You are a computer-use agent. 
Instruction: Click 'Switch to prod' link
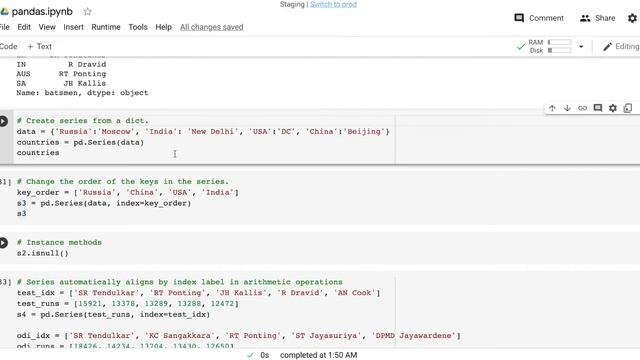pos(333,4)
